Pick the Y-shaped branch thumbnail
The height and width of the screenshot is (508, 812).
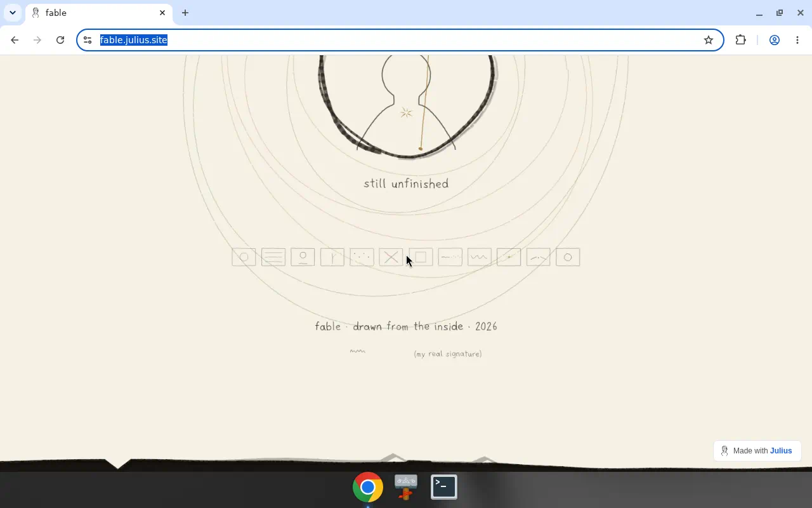(332, 257)
